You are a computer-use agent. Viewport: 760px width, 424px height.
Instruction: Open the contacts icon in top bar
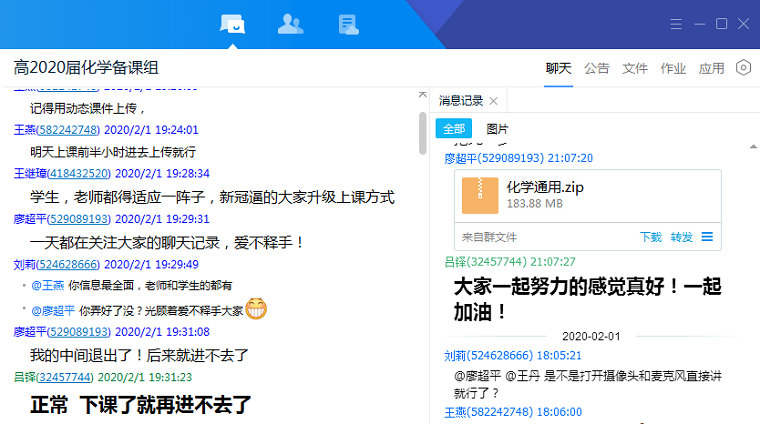290,24
